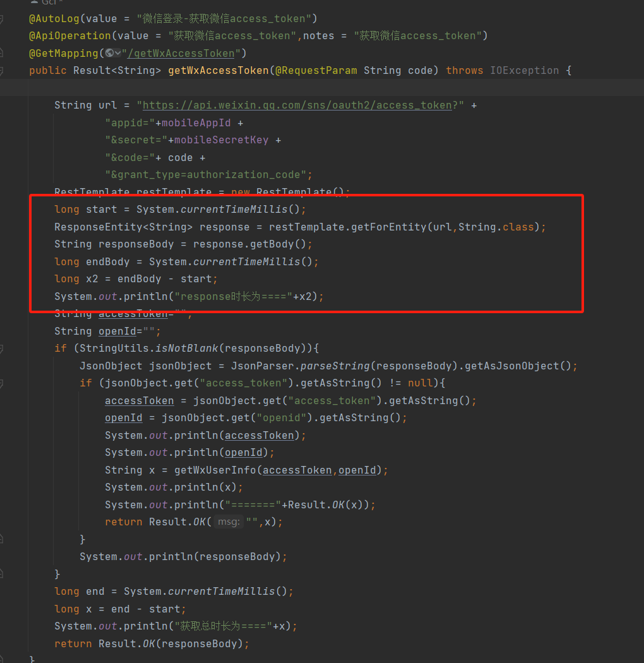This screenshot has width=644, height=663.
Task: Click the url variable in String url declaration
Action: point(108,105)
